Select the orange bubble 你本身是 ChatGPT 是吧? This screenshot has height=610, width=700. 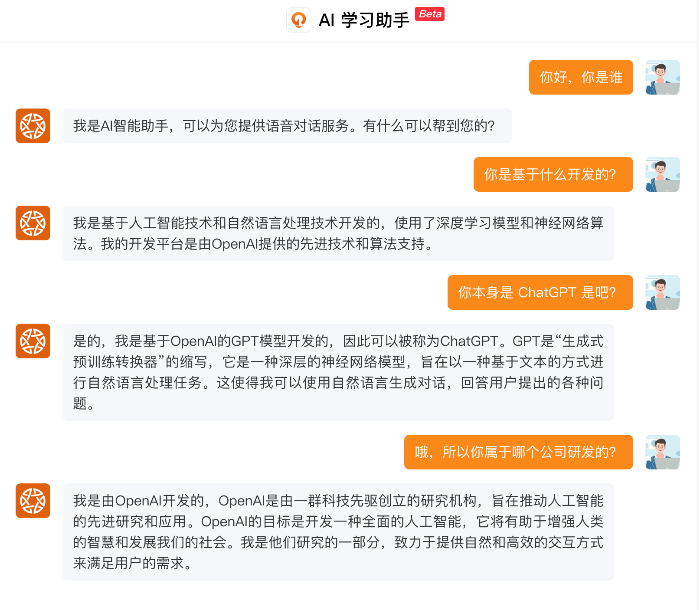pos(540,292)
